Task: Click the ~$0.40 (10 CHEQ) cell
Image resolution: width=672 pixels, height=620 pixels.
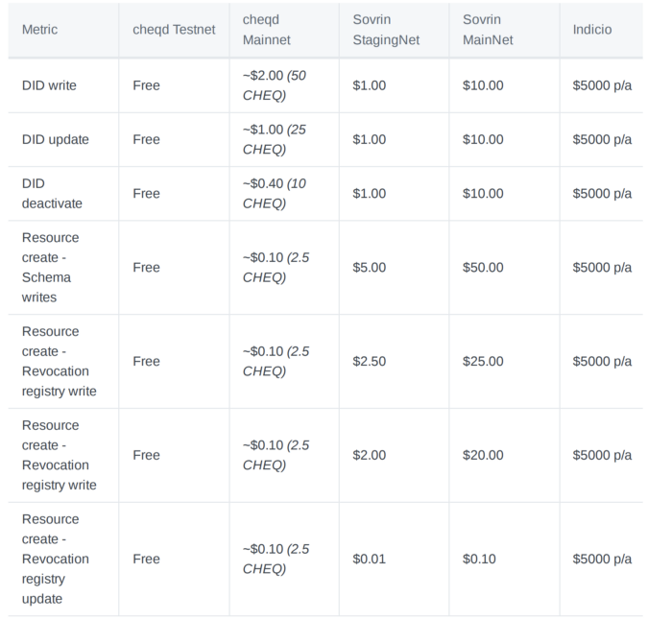Action: (x=275, y=193)
